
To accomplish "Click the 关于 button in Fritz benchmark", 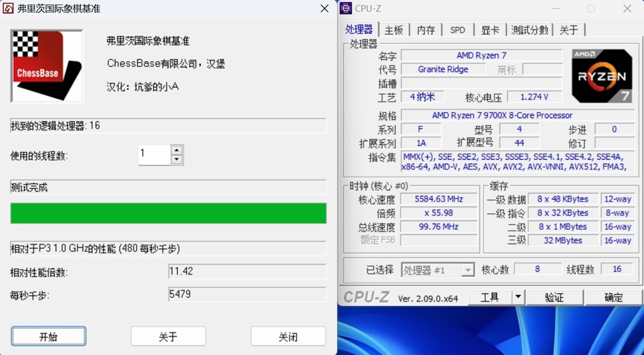I will [168, 337].
